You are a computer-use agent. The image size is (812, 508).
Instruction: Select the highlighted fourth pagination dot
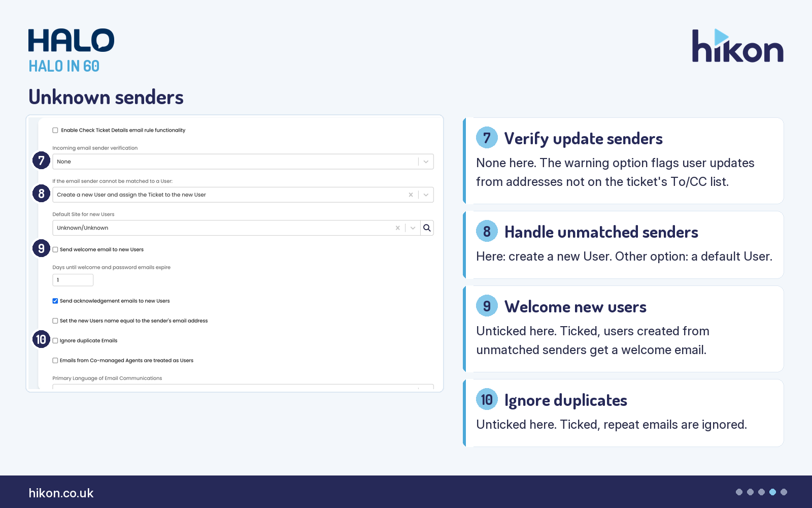[772, 492]
